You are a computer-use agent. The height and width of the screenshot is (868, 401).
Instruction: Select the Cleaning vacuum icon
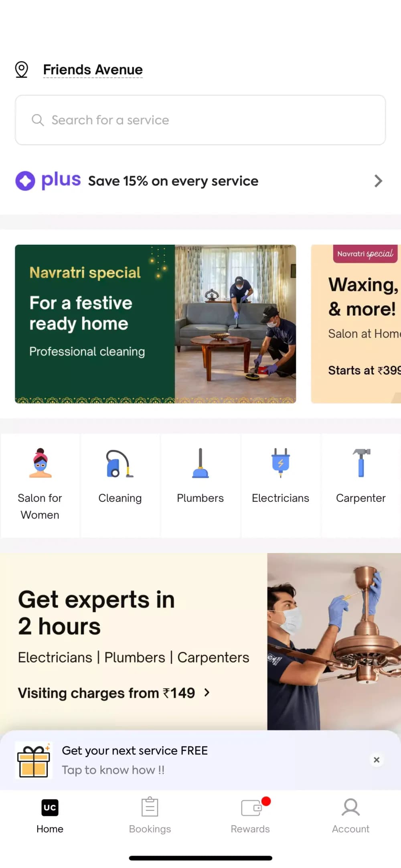pyautogui.click(x=119, y=463)
